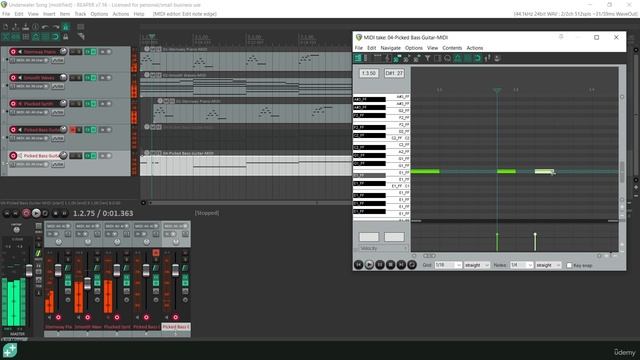The image size is (640, 360).
Task: Toggle the metronome toolbar icon
Action: click(66, 27)
